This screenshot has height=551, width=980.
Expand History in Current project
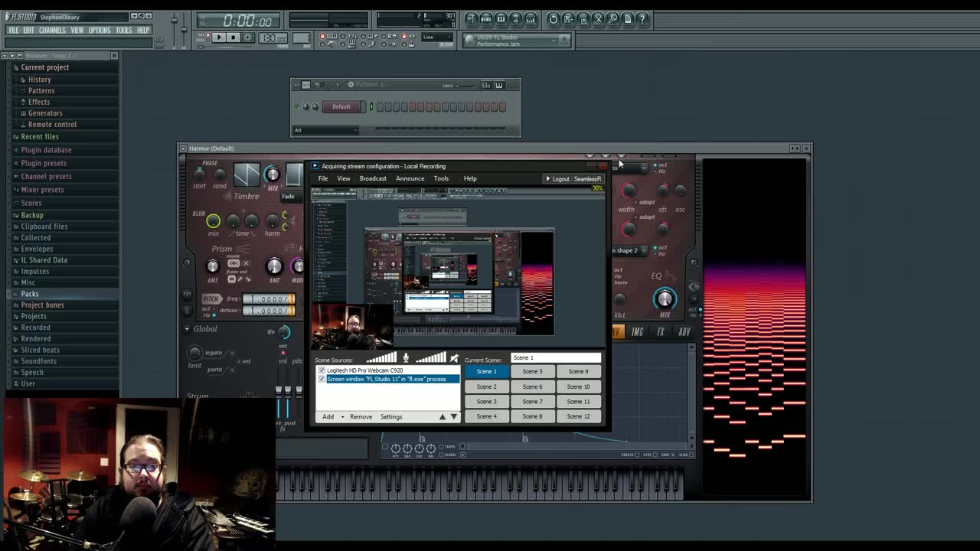tap(39, 80)
